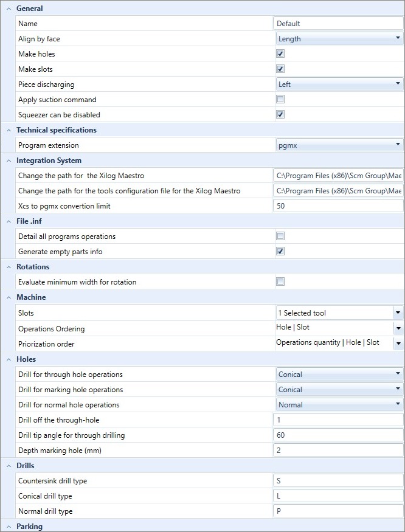
Task: Collapse the Technical specifications section
Action: (9, 130)
